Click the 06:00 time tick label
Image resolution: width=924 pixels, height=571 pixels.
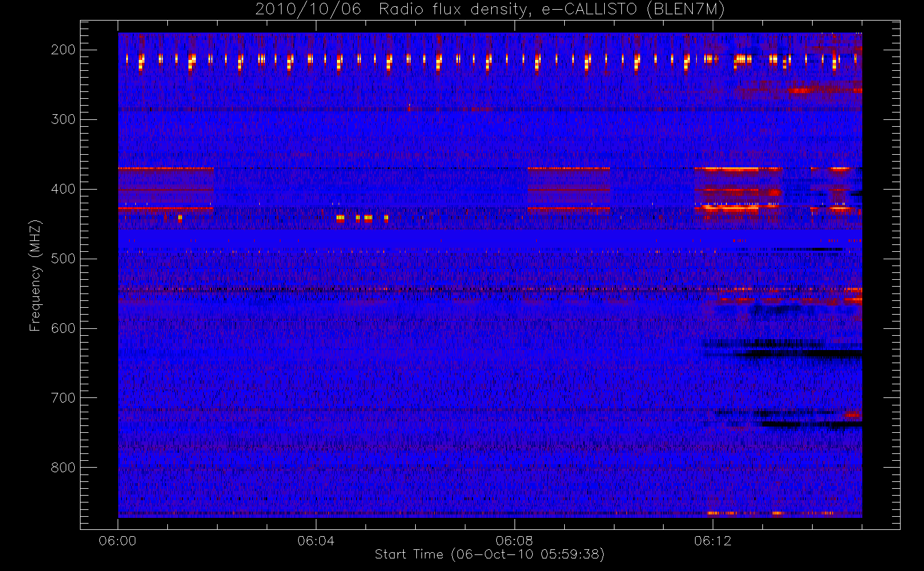tap(118, 541)
